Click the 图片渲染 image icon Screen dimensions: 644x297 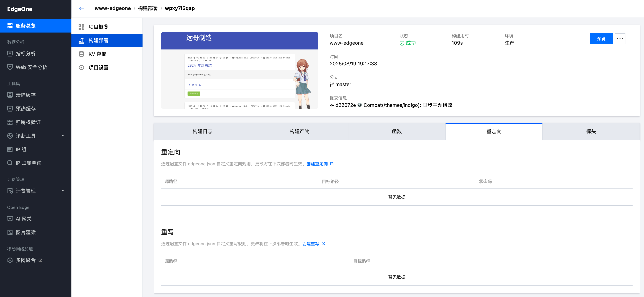click(10, 232)
